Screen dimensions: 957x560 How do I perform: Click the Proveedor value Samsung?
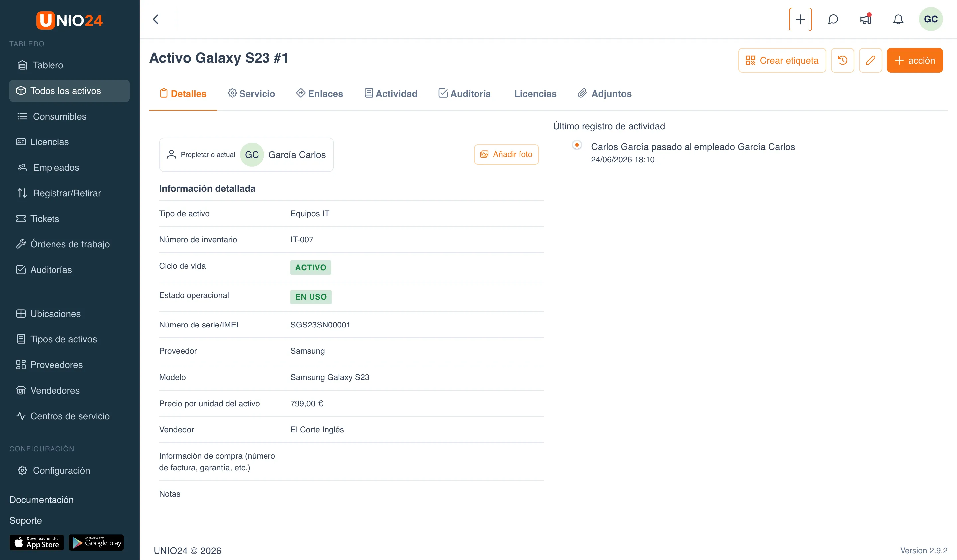tap(308, 351)
